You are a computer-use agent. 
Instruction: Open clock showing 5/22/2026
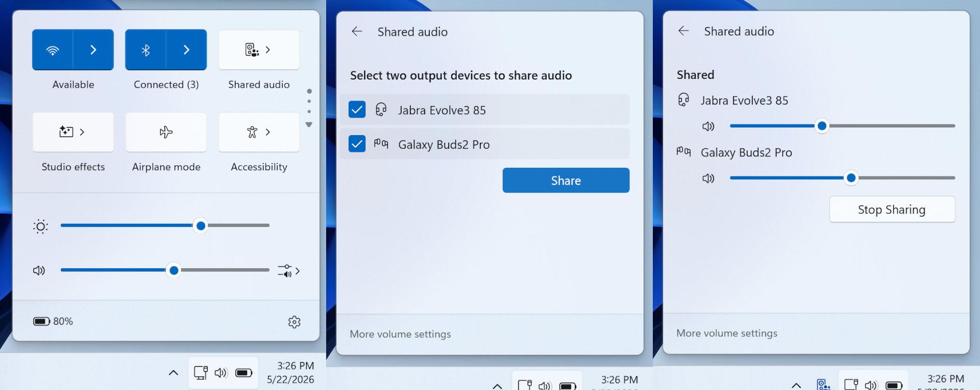click(x=290, y=373)
